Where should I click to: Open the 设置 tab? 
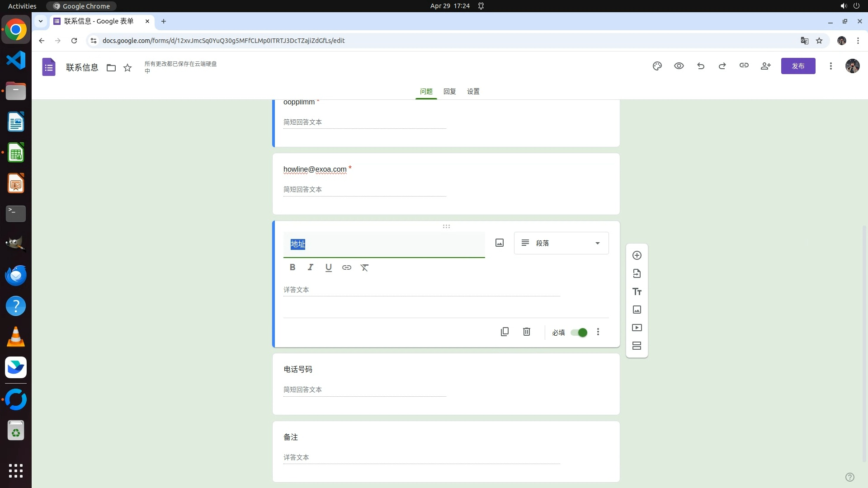pos(473,91)
